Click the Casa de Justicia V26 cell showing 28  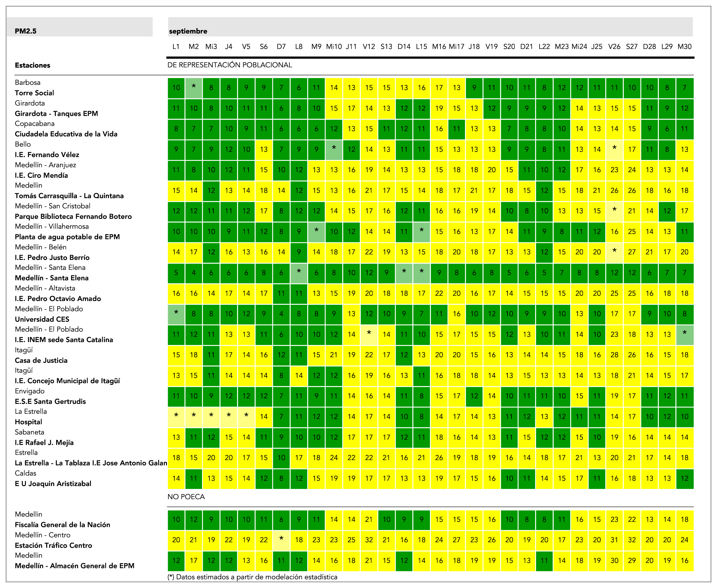click(x=614, y=355)
